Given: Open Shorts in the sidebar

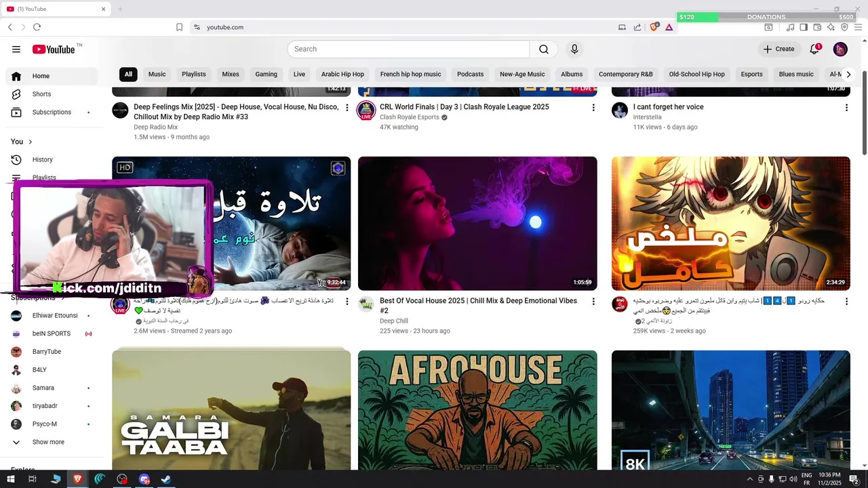Looking at the screenshot, I should [52, 94].
